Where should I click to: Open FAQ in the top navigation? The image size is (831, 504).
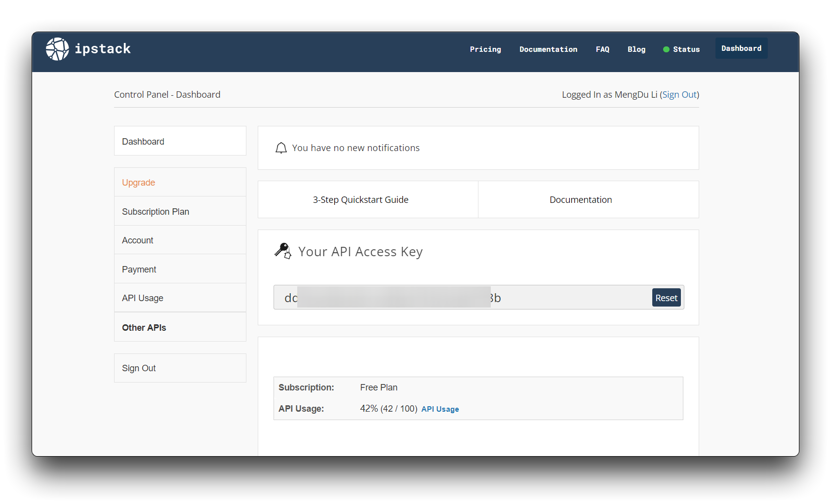click(x=602, y=49)
